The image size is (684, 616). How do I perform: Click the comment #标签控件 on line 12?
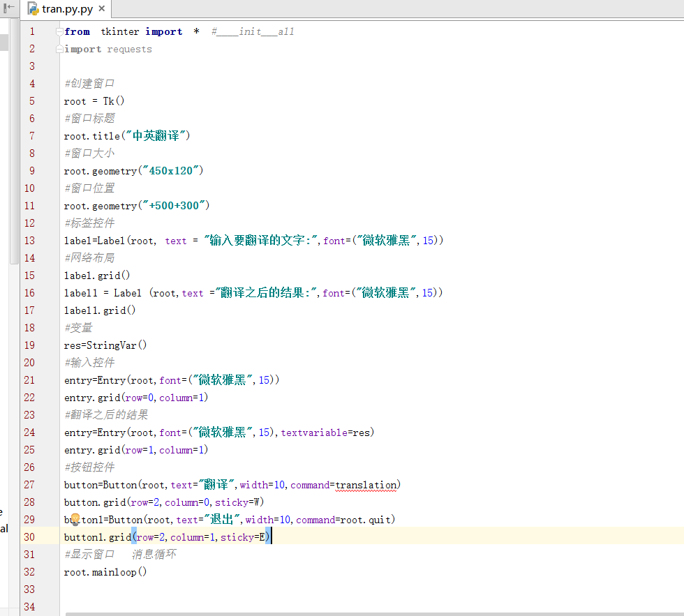pos(89,223)
